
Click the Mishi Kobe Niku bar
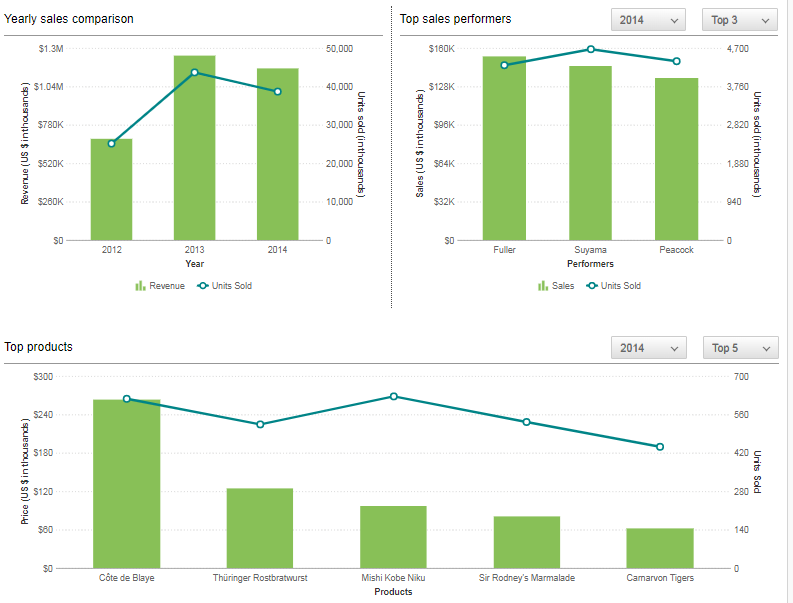point(393,537)
